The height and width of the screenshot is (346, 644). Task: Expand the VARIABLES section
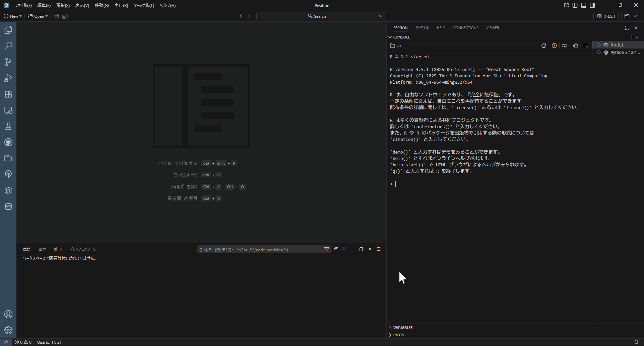tap(403, 328)
